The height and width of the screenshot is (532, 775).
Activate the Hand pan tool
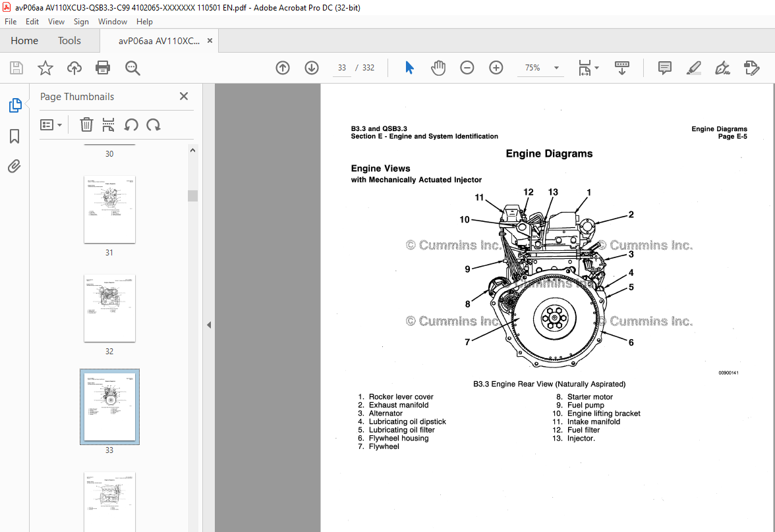[438, 68]
